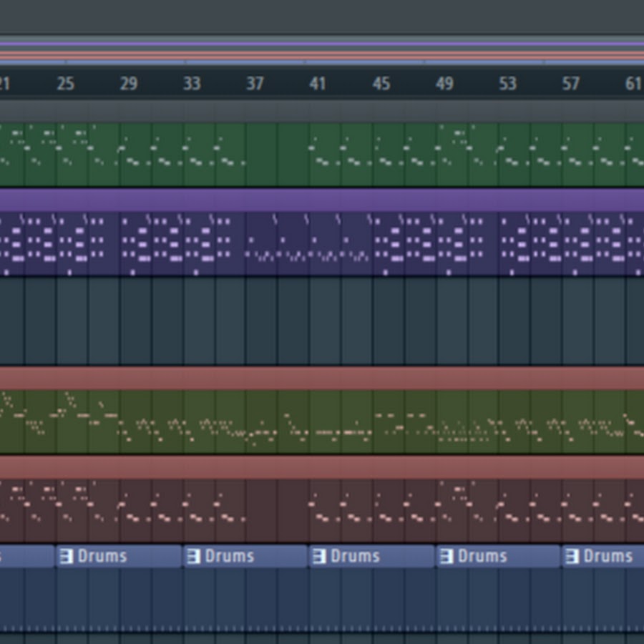Viewport: 644px width, 644px height.
Task: Select the Drums clip label starting at bar 33
Action: point(230,556)
